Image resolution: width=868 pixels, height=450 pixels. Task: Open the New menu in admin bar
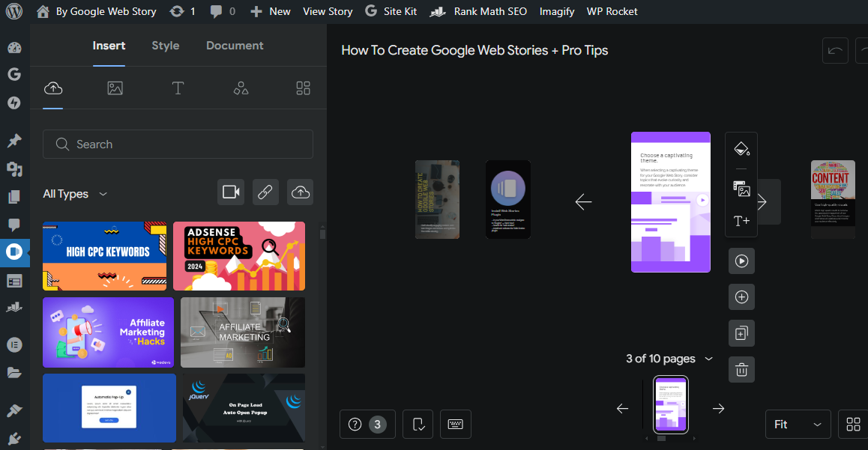point(270,11)
